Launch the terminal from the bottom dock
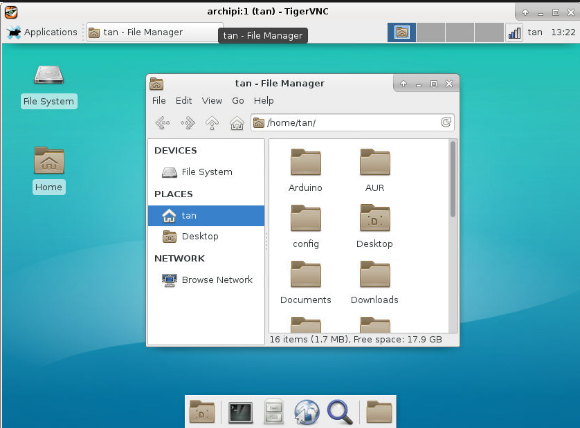The height and width of the screenshot is (428, 580). click(240, 412)
